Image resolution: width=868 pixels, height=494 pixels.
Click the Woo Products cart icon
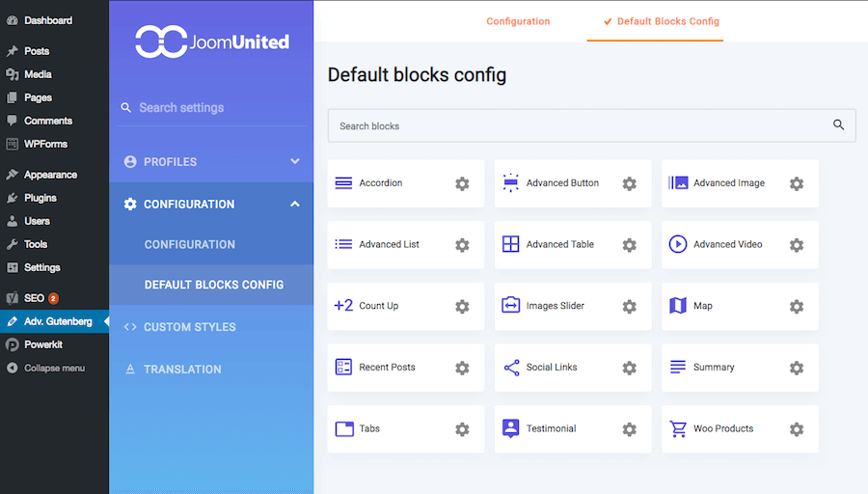(678, 428)
